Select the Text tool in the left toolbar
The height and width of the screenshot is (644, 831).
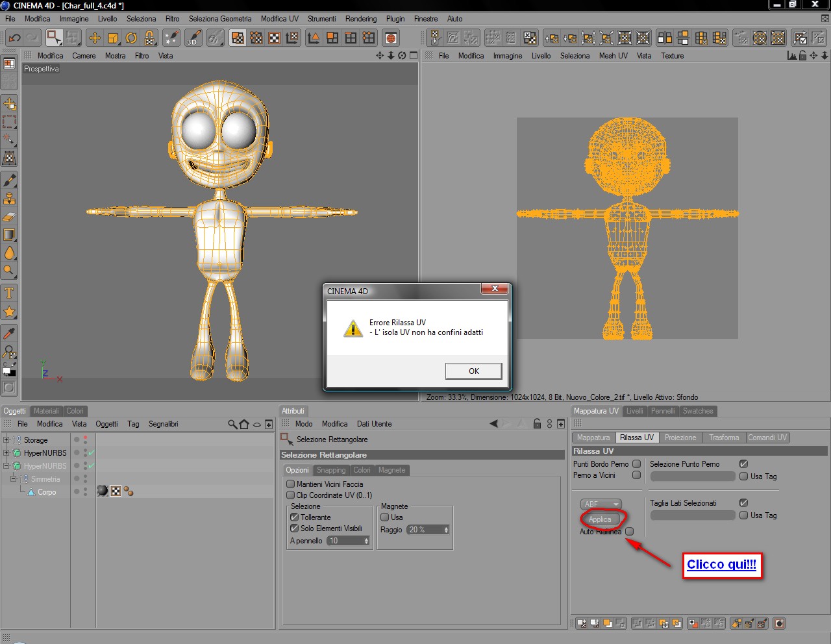[9, 293]
